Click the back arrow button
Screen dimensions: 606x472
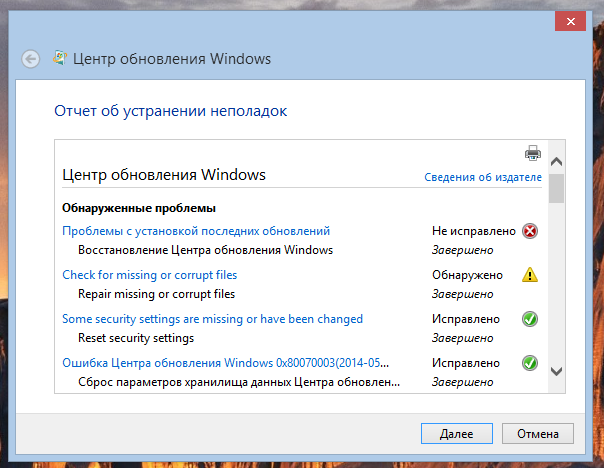click(x=31, y=59)
